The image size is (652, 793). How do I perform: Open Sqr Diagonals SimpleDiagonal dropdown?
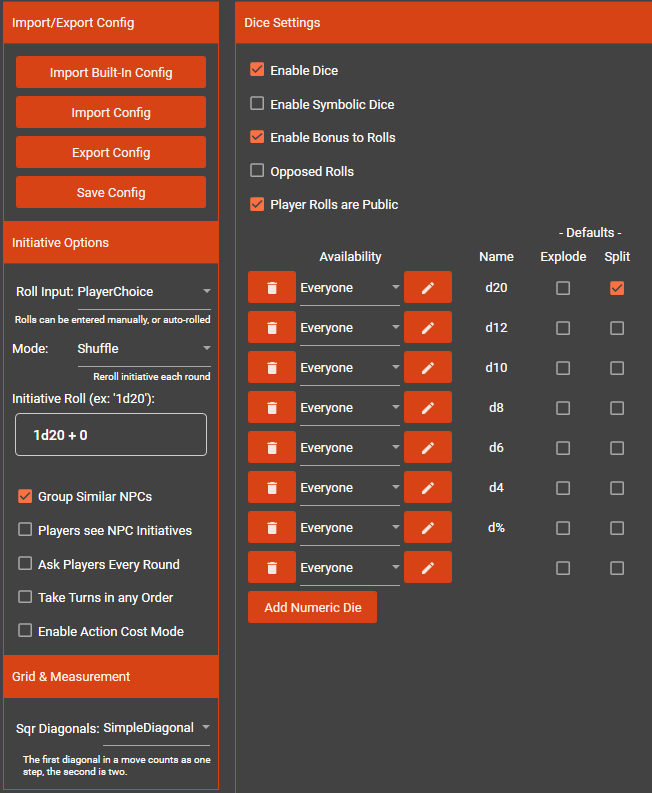tap(156, 728)
